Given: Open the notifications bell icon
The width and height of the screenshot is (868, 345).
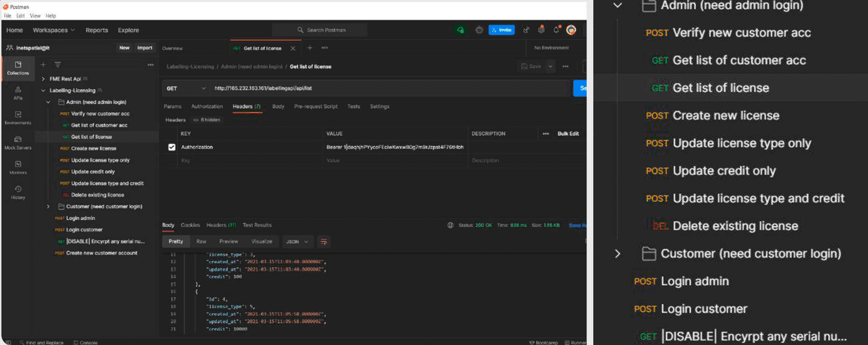Looking at the screenshot, I should click(556, 30).
